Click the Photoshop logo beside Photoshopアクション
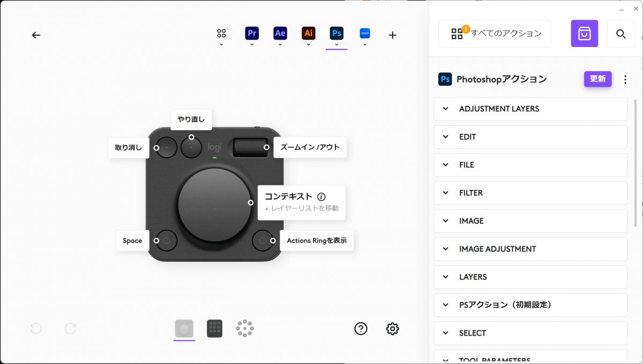This screenshot has width=643, height=364. [445, 79]
